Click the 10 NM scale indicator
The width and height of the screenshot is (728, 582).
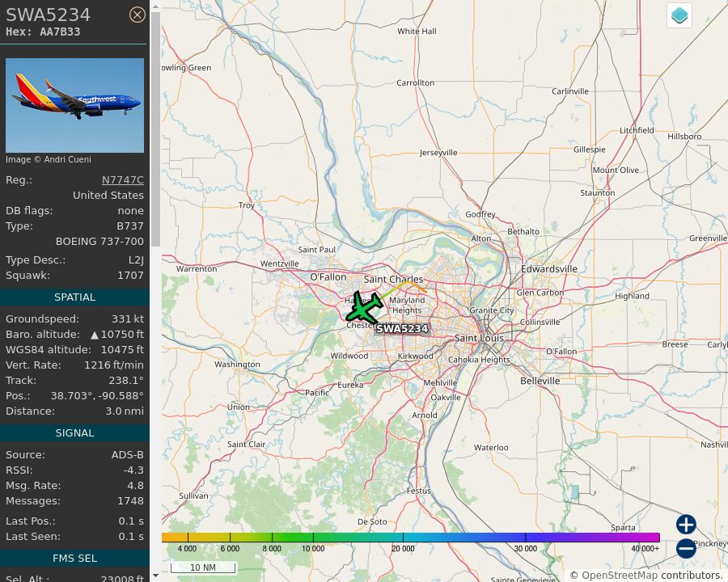coord(203,567)
